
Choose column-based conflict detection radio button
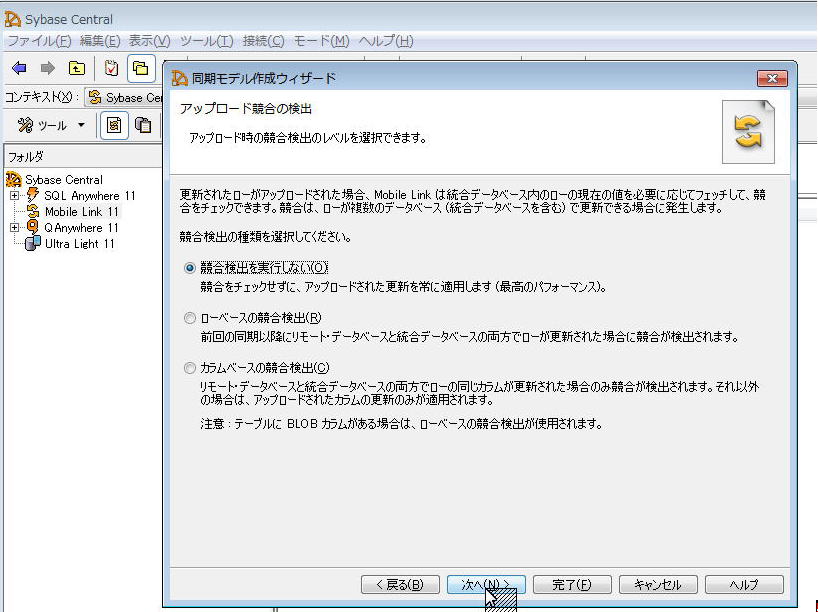(x=190, y=368)
